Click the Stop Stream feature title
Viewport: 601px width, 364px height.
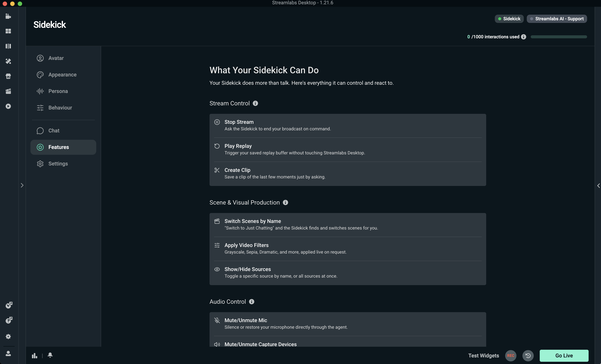click(239, 122)
